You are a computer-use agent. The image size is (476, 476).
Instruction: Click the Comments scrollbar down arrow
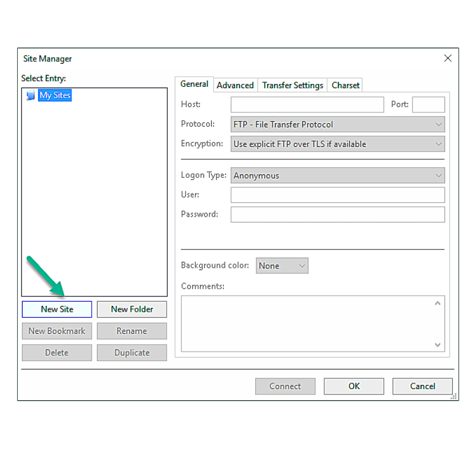(438, 345)
